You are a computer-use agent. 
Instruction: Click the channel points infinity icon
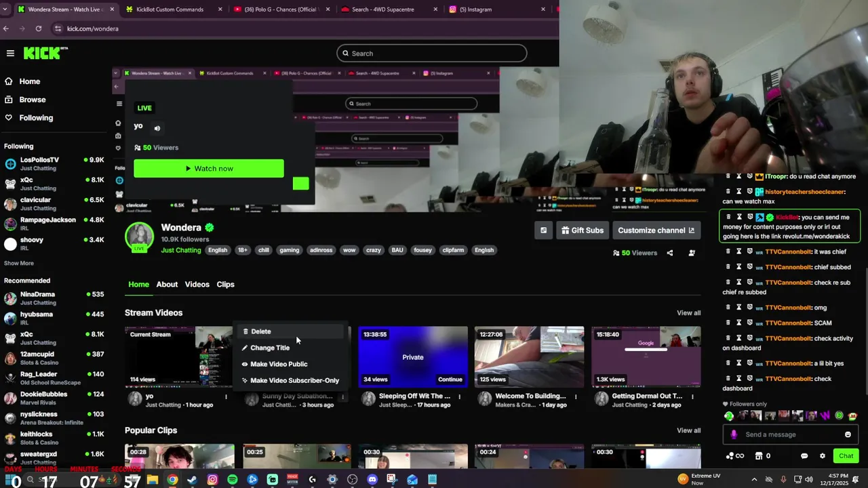click(x=735, y=456)
